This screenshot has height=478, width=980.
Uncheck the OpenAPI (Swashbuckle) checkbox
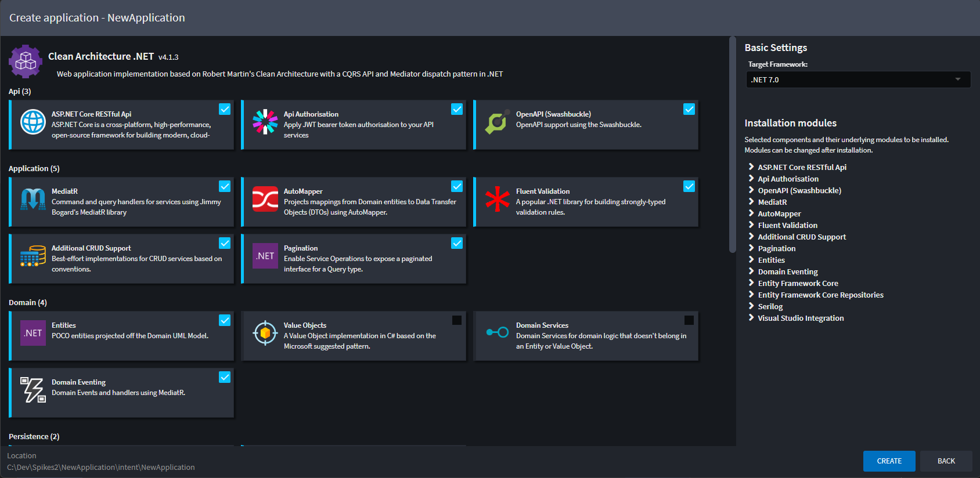689,109
